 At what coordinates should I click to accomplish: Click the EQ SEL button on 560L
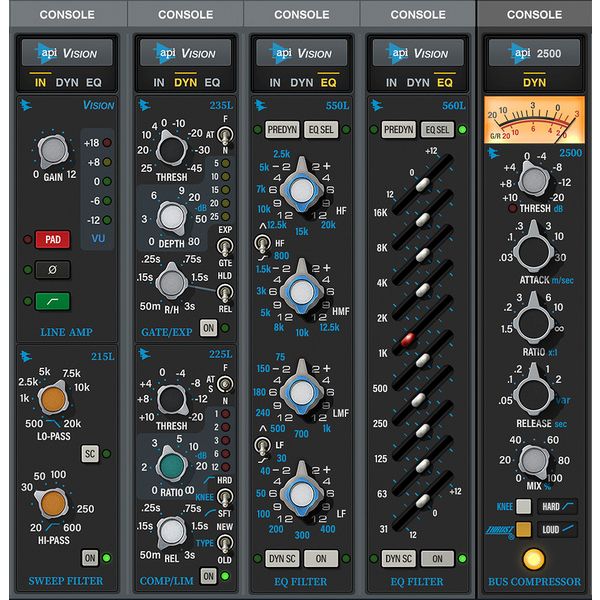437,130
